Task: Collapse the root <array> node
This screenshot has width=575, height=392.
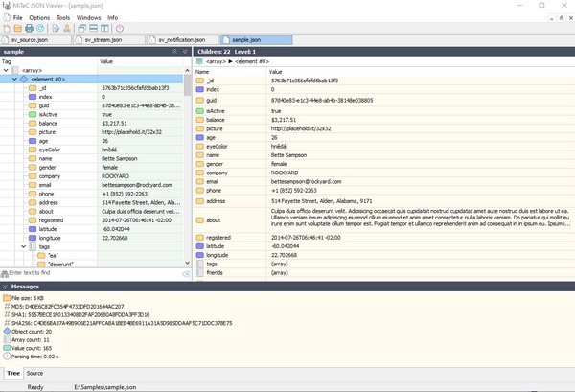Action: [5, 70]
